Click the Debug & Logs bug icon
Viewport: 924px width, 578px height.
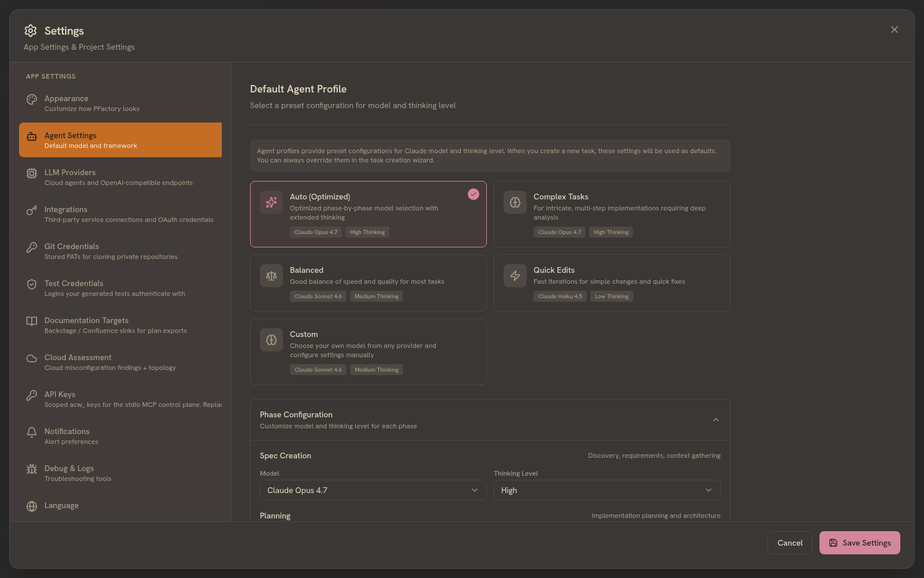(32, 469)
